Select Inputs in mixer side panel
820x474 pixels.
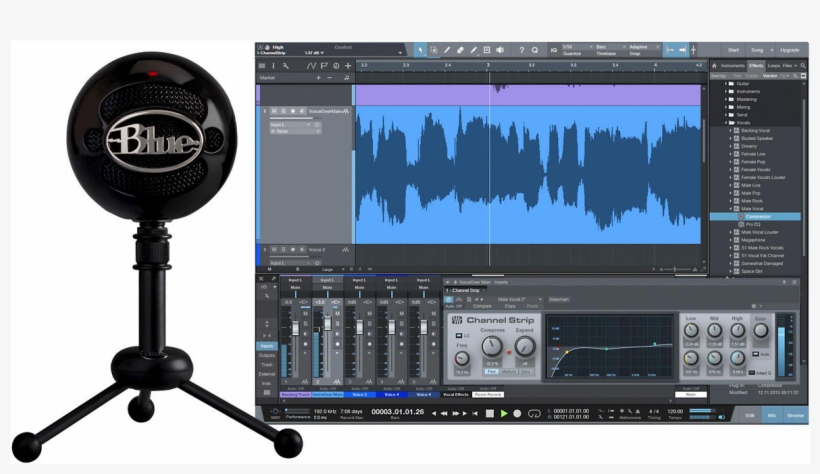267,346
